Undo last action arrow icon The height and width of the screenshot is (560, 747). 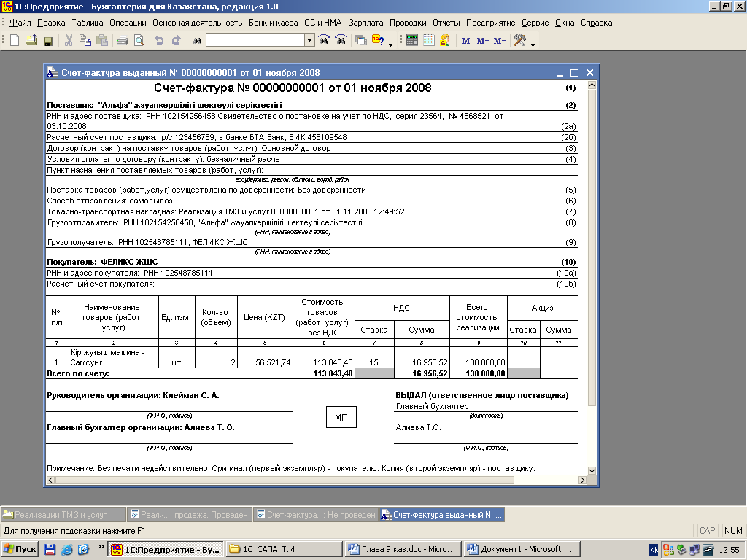click(x=159, y=41)
